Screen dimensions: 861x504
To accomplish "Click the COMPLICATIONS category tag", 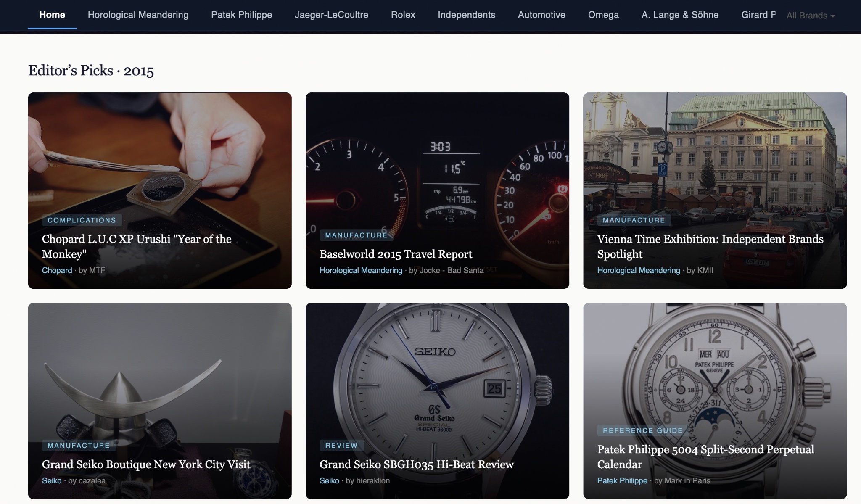I will [82, 220].
